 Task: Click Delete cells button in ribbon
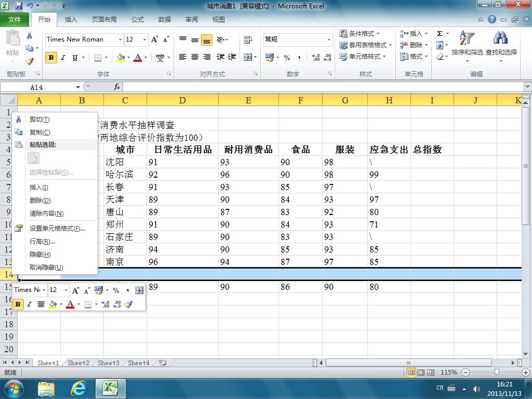point(413,45)
